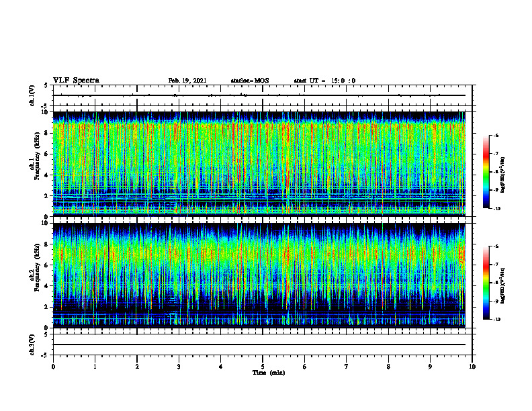The height and width of the screenshot is (411, 532).
Task: Click the "-10" value on ch.2 colorbar
Action: click(x=496, y=320)
